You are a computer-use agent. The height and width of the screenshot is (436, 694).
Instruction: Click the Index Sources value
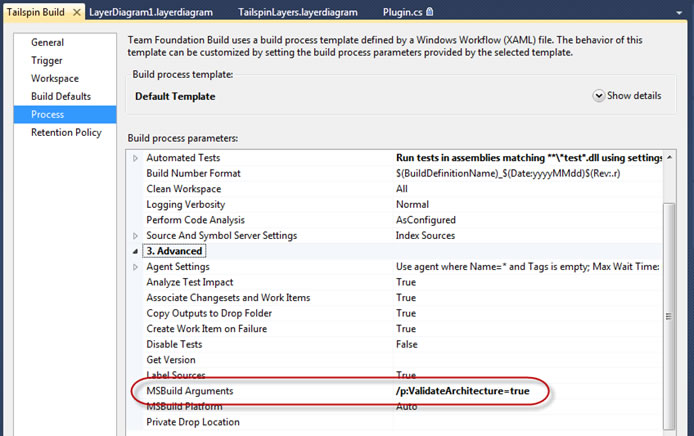[x=425, y=236]
